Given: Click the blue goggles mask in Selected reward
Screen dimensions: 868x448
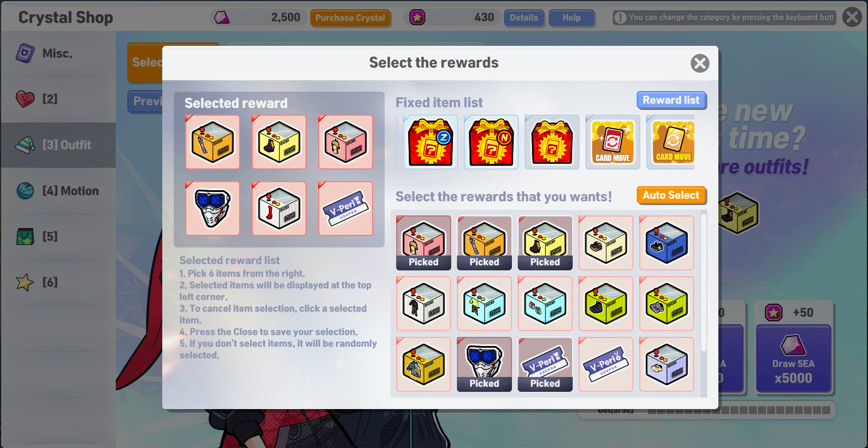Looking at the screenshot, I should [x=213, y=209].
